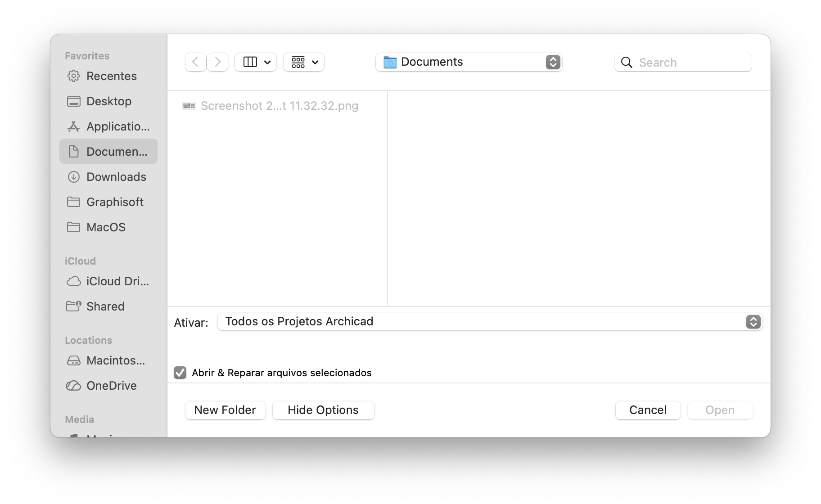Open the Graphisoft folder
This screenshot has height=504, width=821.
(108, 202)
